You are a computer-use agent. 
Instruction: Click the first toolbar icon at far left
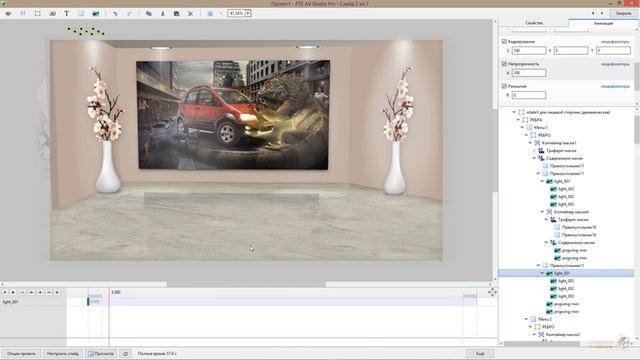[8, 13]
